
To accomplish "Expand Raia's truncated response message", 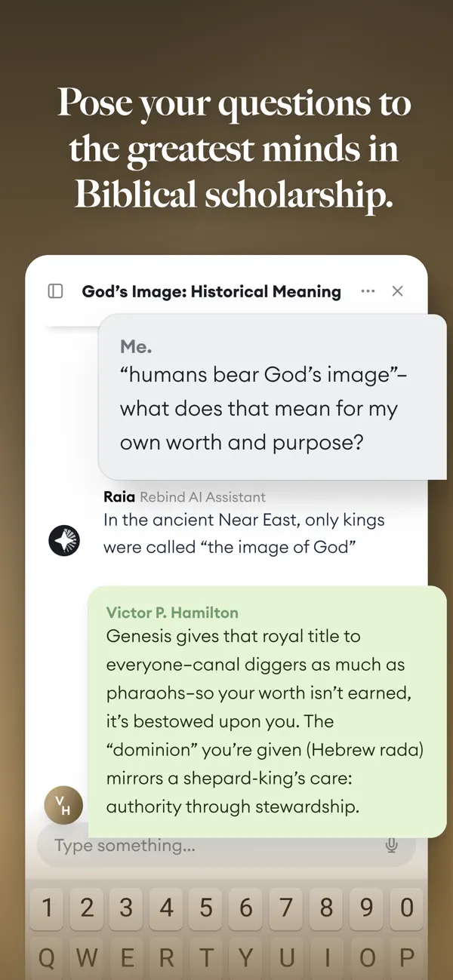I will tap(242, 533).
